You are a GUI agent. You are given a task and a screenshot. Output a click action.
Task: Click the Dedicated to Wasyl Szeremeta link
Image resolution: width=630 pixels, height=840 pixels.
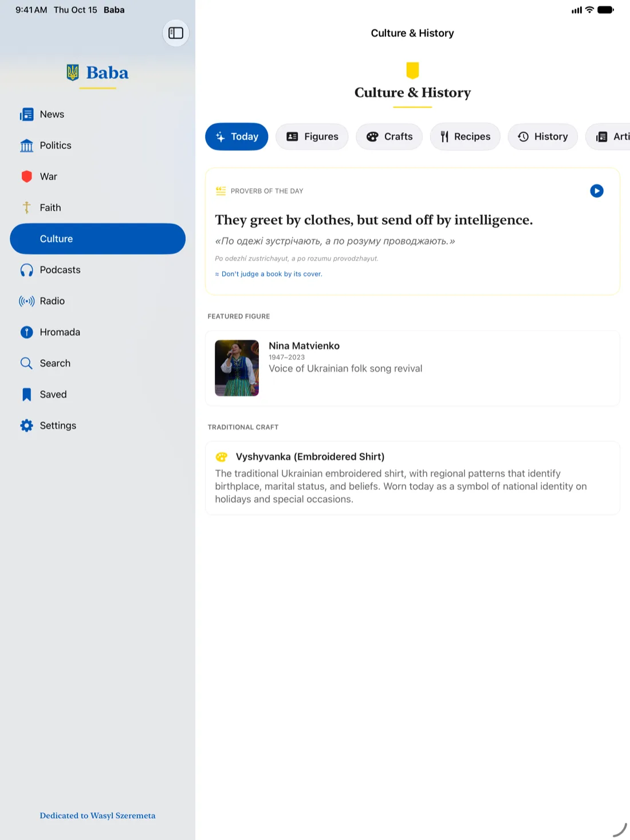click(x=97, y=815)
